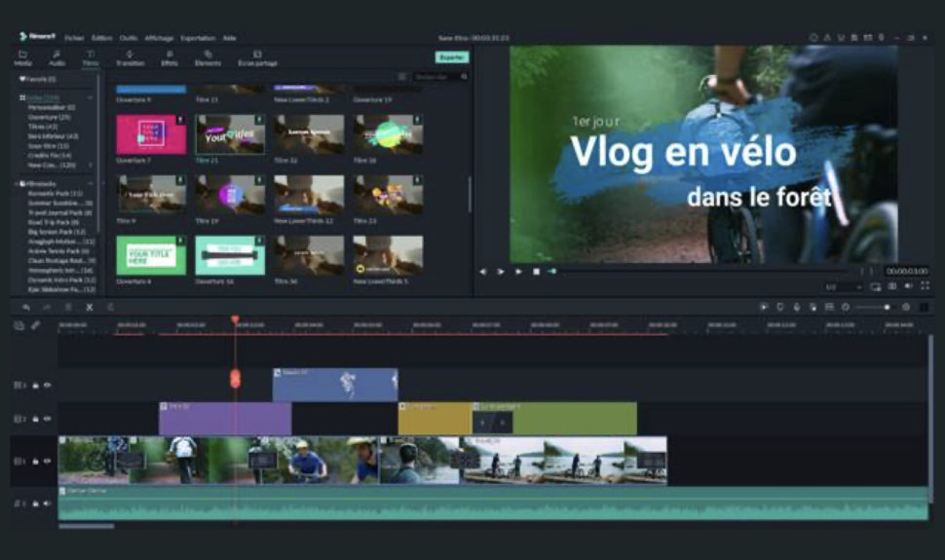Click the timeline zoom slider handle

click(886, 307)
